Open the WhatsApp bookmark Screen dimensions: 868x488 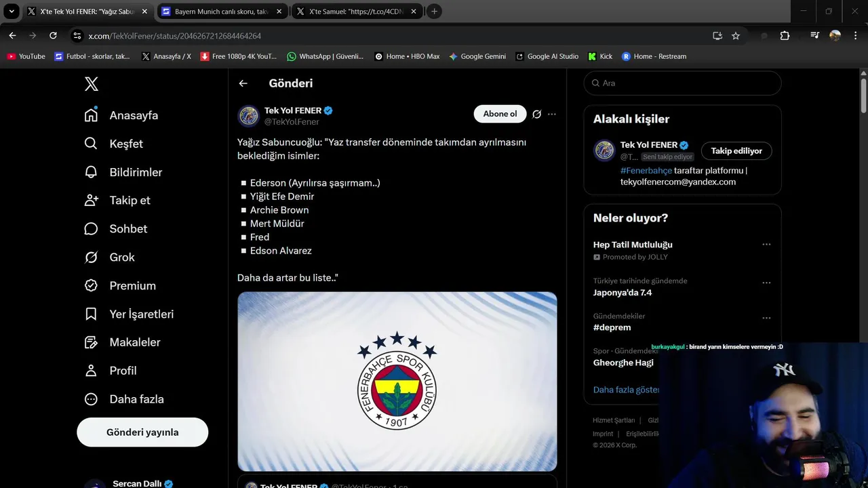click(x=325, y=56)
